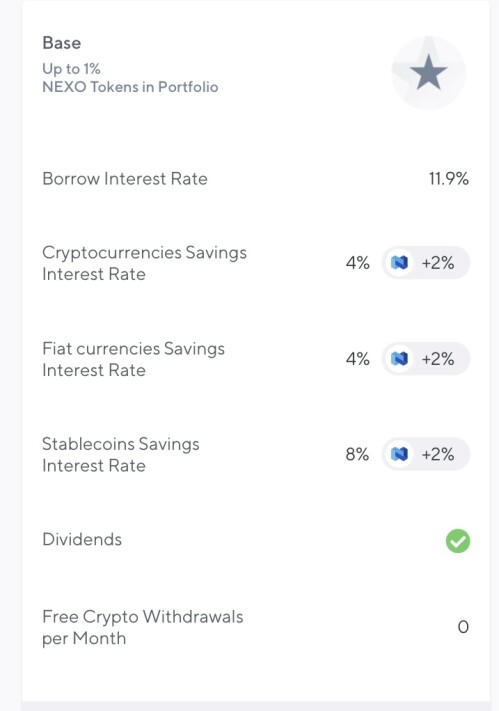This screenshot has height=711, width=499.
Task: Click the Borrow Interest Rate label
Action: pos(125,179)
